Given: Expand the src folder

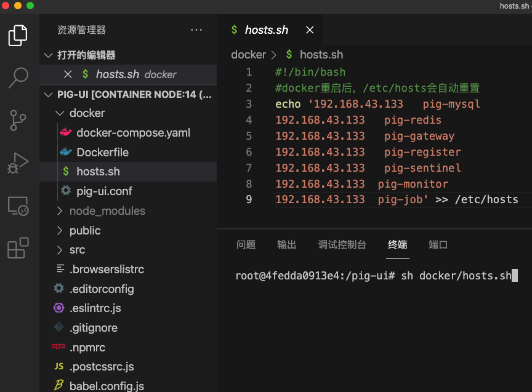Looking at the screenshot, I should [x=60, y=250].
